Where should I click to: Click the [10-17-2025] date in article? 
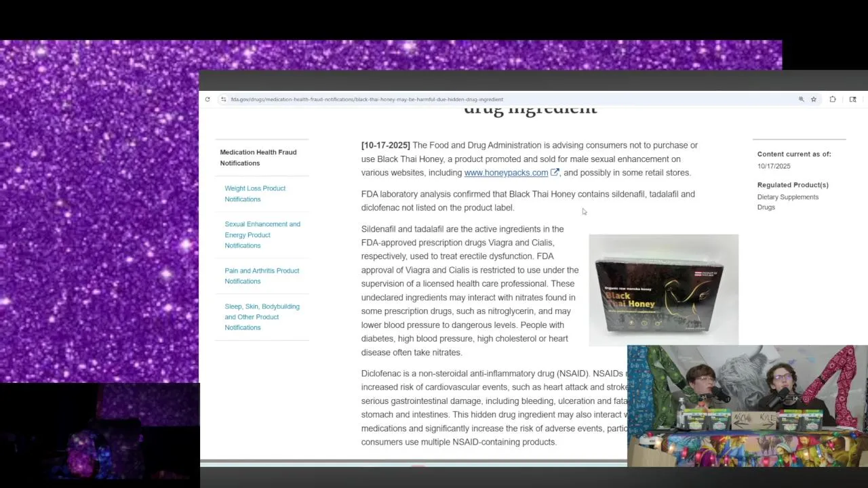386,145
